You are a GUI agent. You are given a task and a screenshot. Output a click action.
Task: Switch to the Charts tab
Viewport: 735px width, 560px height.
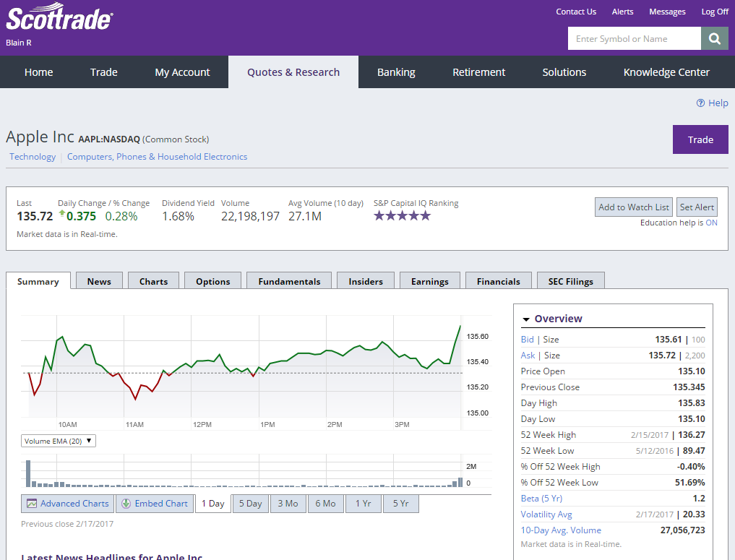tap(153, 281)
